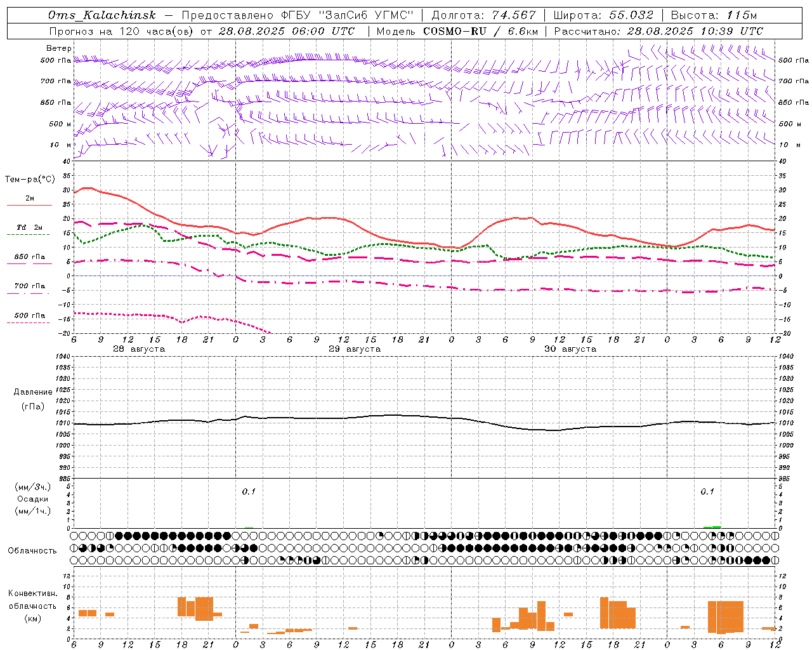This screenshot has height=650, width=812.
Task: Click the 'Конвективн.' convective cloud label
Action: click(33, 594)
